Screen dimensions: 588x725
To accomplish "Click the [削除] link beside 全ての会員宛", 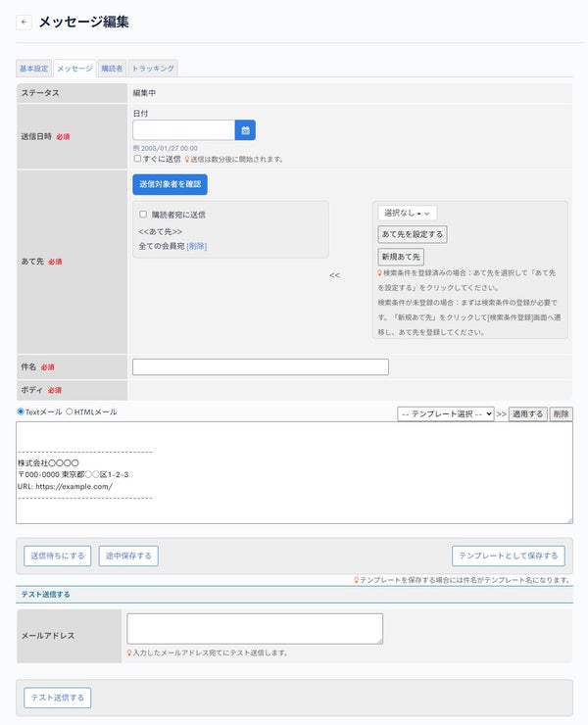I will (197, 246).
